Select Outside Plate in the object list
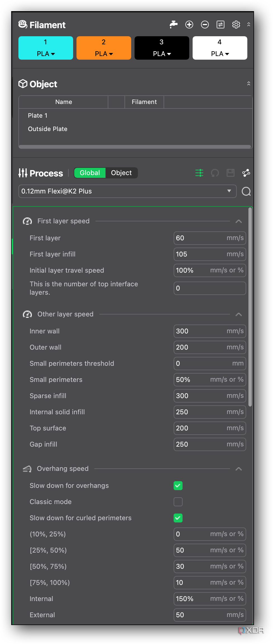 click(x=48, y=129)
